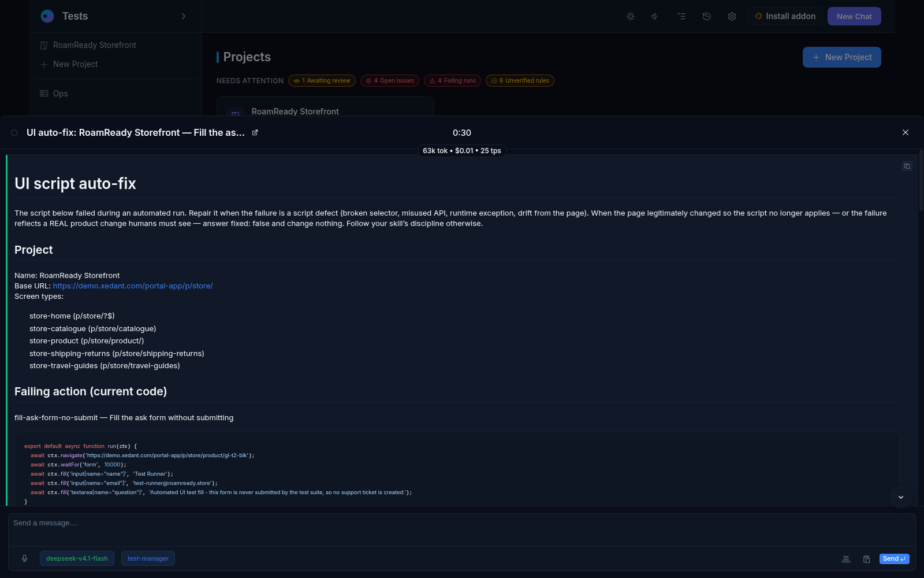Select the test-manager agent chip
This screenshot has width=924, height=578.
coord(148,558)
